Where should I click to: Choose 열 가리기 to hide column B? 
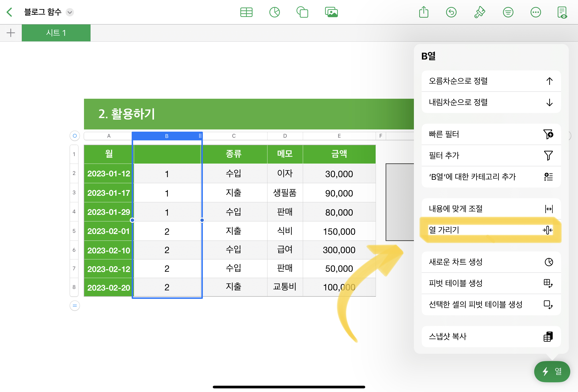tap(491, 230)
